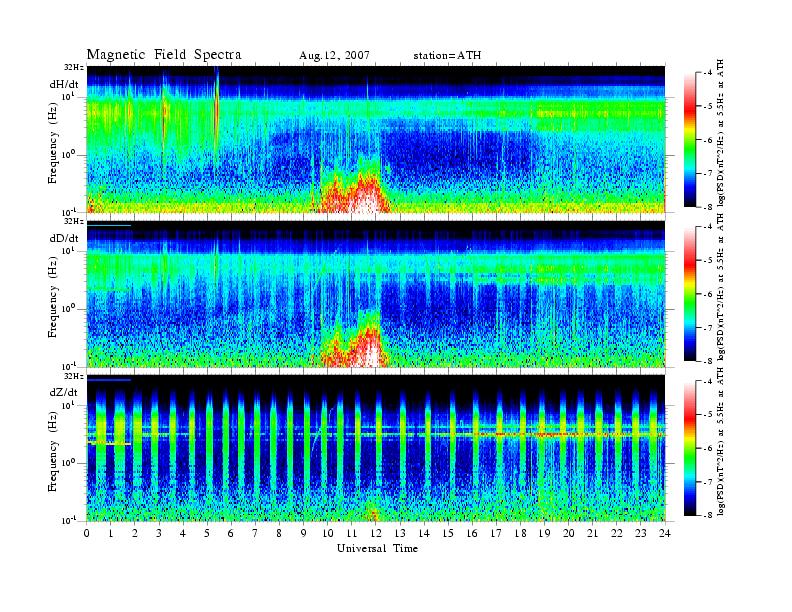Click the 32Hz label above the dD/dt panel
This screenshot has height=612, width=792.
pyautogui.click(x=74, y=221)
